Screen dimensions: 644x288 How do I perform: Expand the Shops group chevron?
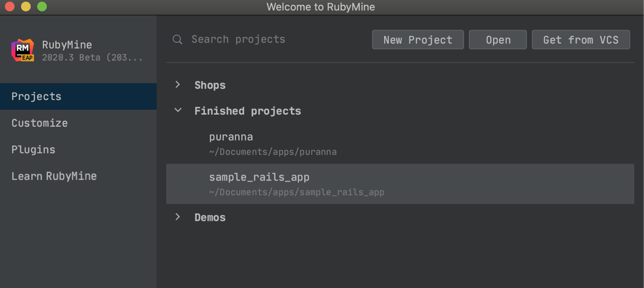click(x=178, y=84)
